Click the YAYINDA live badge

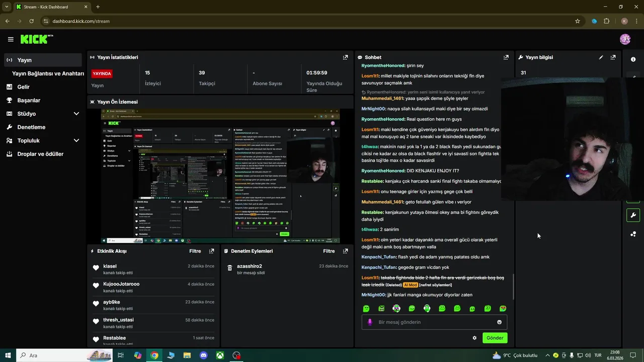coord(102,73)
